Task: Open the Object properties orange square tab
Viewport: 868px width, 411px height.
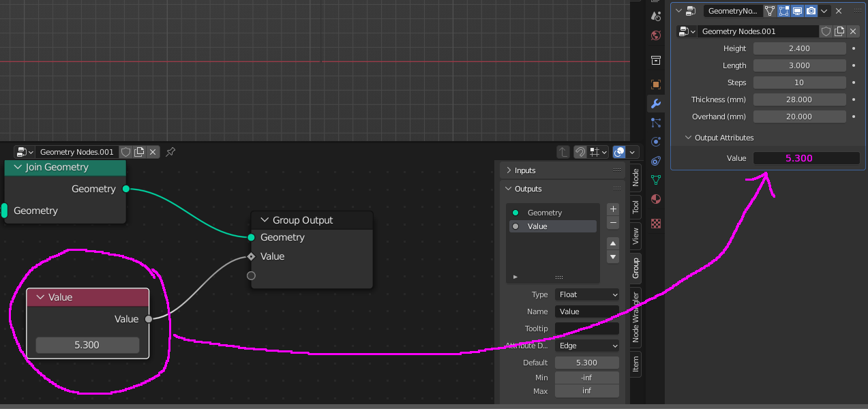Action: click(656, 85)
